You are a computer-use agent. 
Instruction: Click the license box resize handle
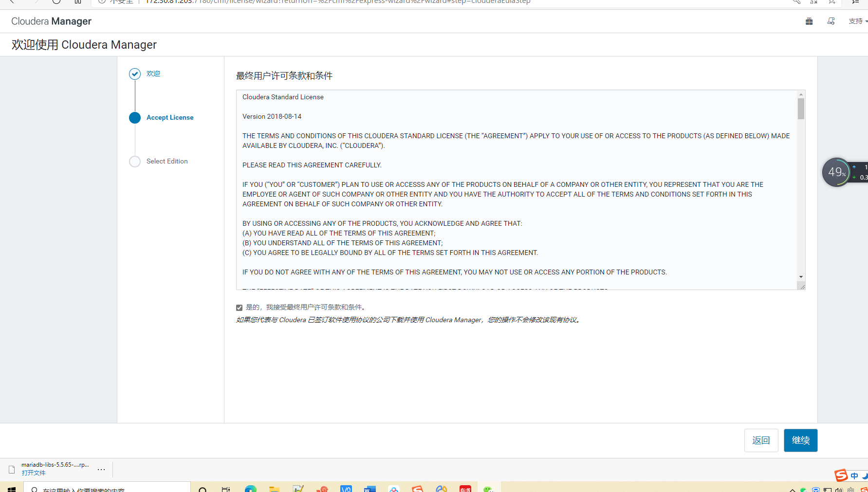click(x=802, y=287)
